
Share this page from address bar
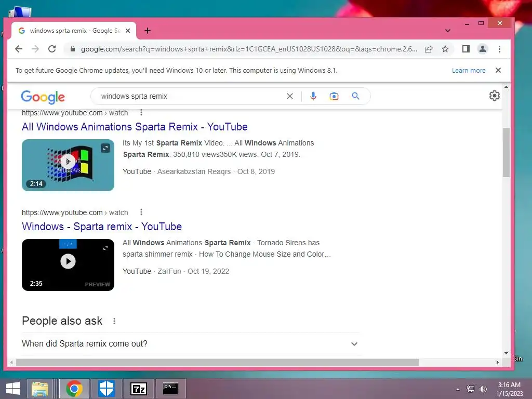pyautogui.click(x=429, y=49)
